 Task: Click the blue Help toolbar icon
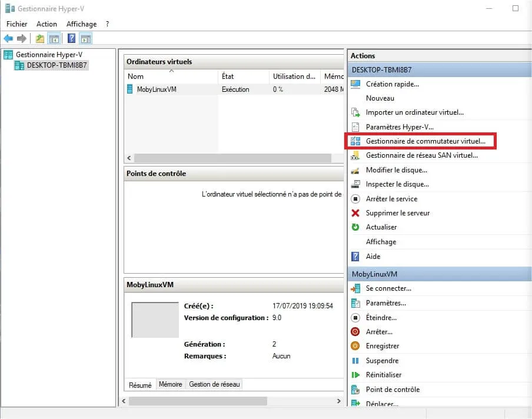tap(71, 38)
